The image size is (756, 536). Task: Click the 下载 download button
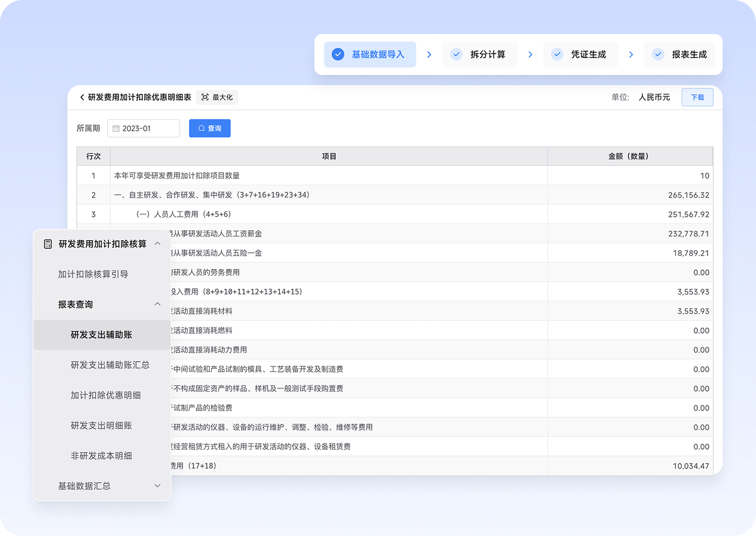pos(697,98)
